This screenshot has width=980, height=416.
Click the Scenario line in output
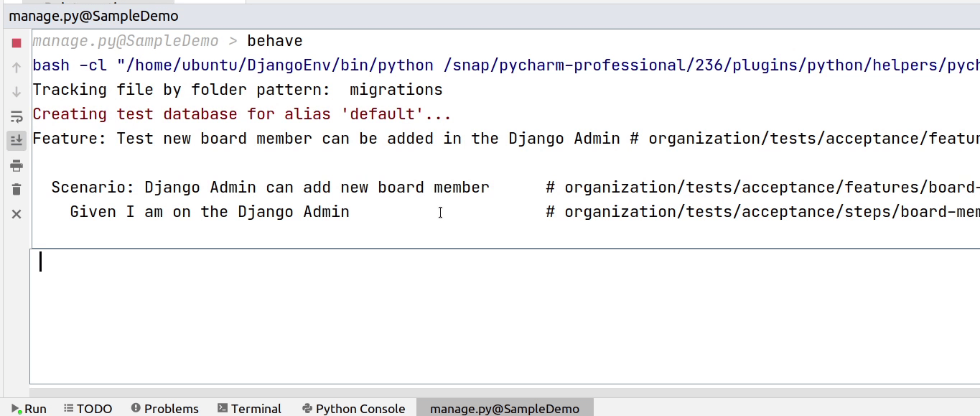[x=270, y=188]
